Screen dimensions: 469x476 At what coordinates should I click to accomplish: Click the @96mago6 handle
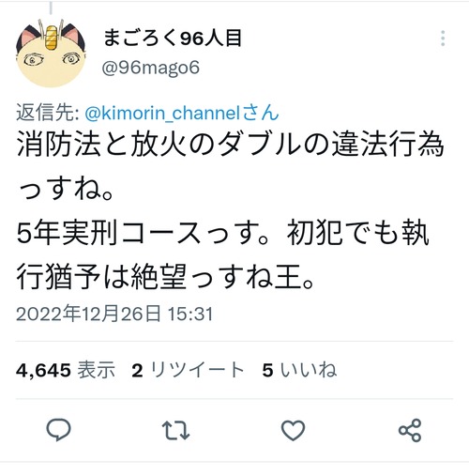(x=151, y=68)
